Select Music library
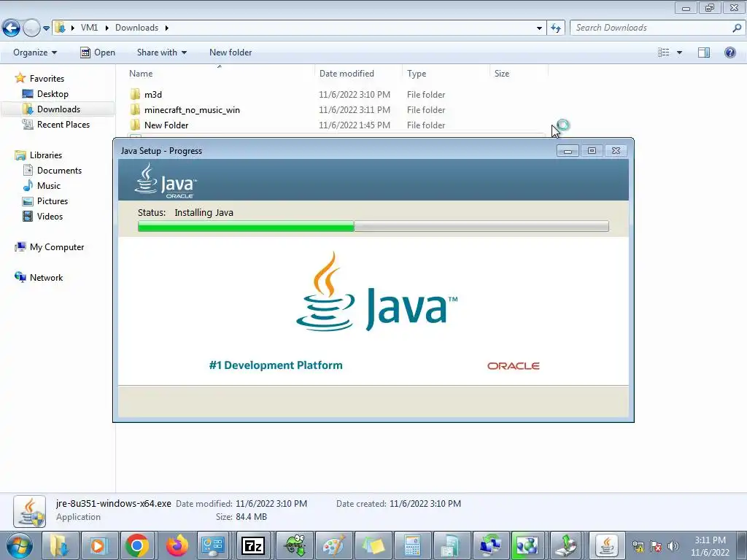The image size is (747, 560). pyautogui.click(x=49, y=186)
